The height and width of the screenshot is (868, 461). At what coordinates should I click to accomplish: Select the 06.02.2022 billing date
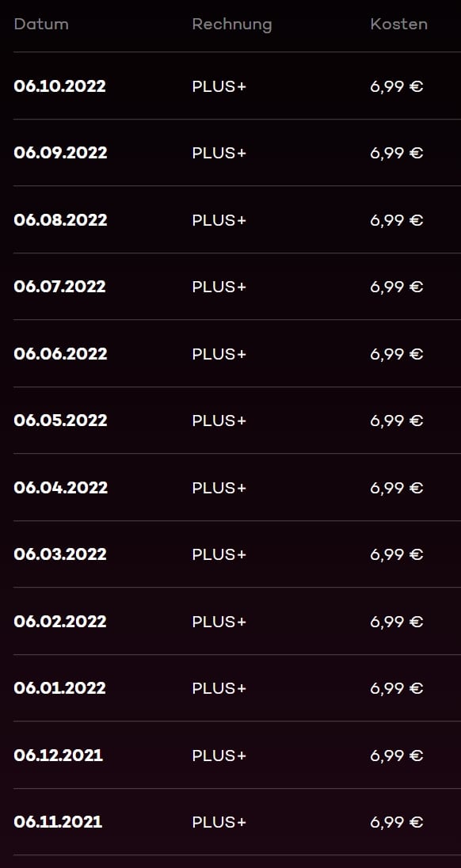[60, 622]
